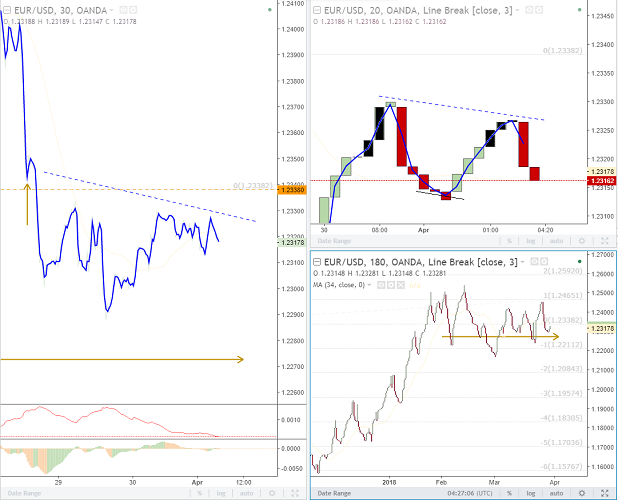The height and width of the screenshot is (500, 618).
Task: Toggle MA indicator visibility eye icon
Action: tap(381, 285)
